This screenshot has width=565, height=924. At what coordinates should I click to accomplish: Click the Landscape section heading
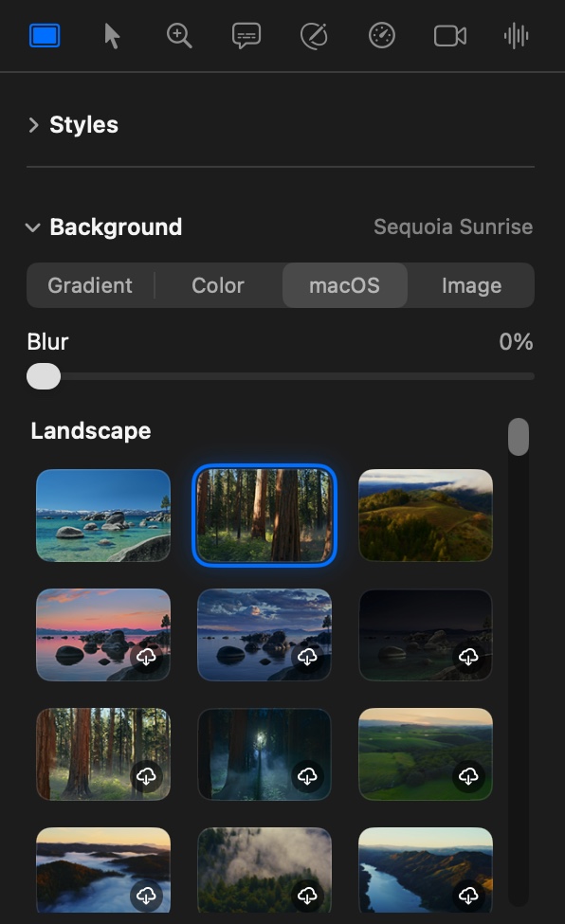tap(91, 431)
